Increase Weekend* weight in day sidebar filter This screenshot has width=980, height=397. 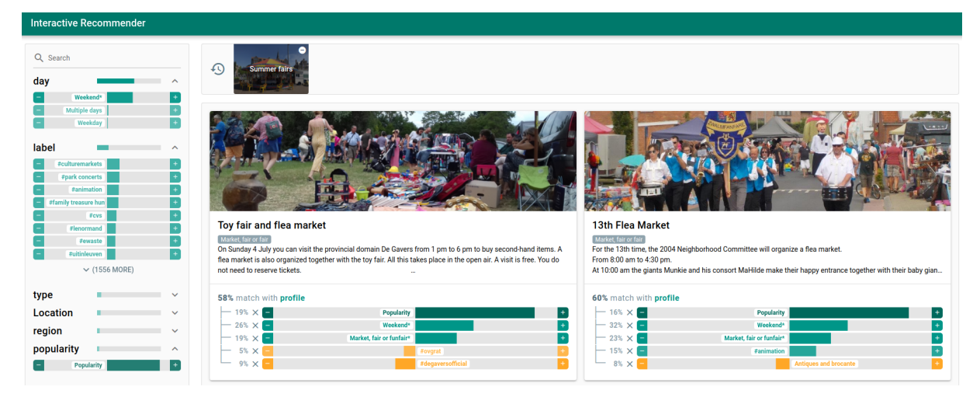pos(175,97)
